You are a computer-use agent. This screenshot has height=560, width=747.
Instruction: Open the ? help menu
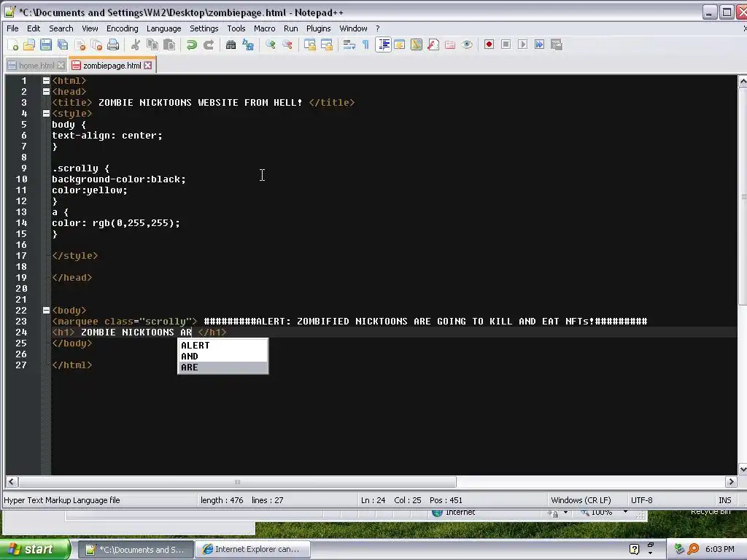(378, 28)
